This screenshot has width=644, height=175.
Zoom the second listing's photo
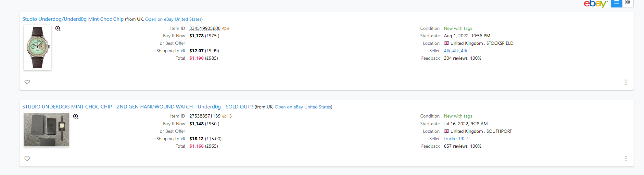pos(76,117)
